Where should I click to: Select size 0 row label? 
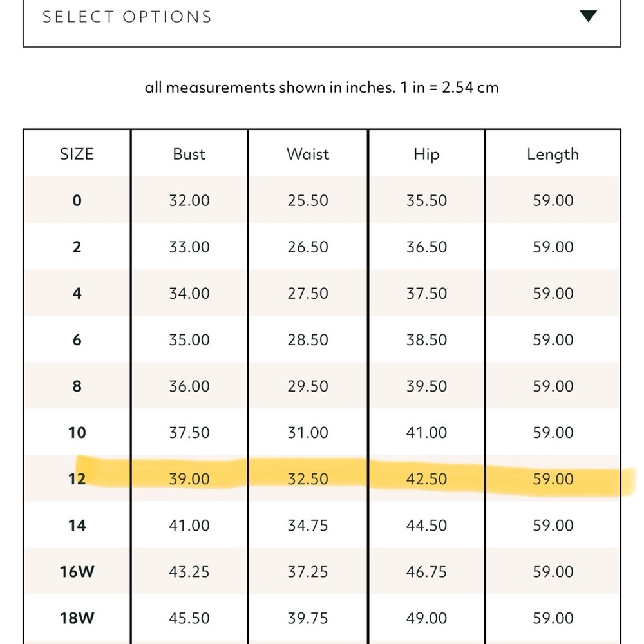tap(77, 200)
